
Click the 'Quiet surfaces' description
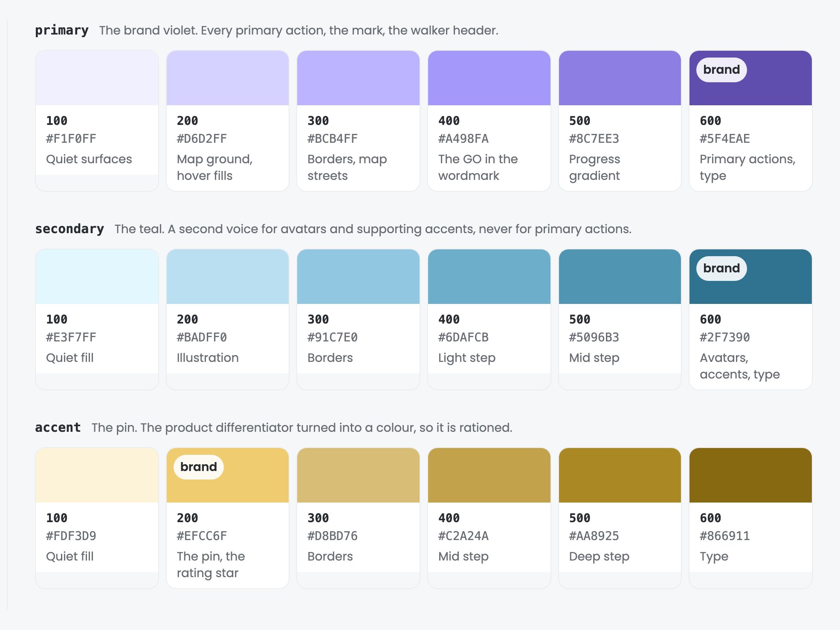coord(89,159)
